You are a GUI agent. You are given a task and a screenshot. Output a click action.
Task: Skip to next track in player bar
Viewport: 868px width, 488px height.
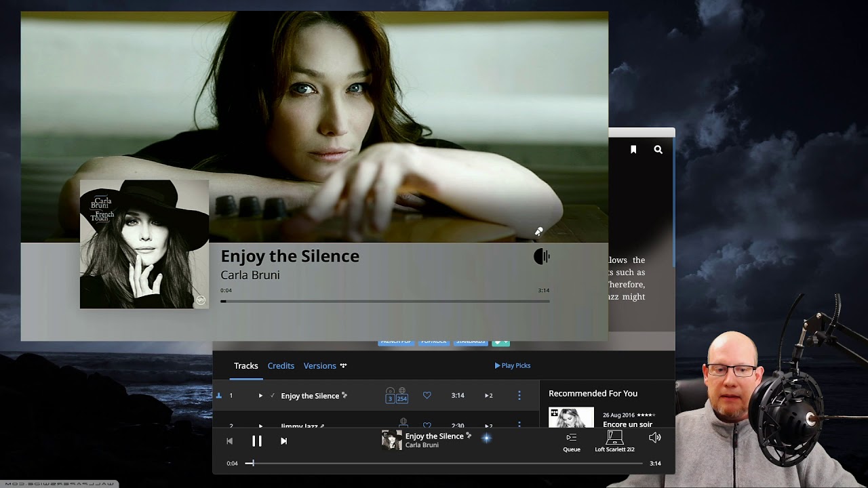pos(283,441)
